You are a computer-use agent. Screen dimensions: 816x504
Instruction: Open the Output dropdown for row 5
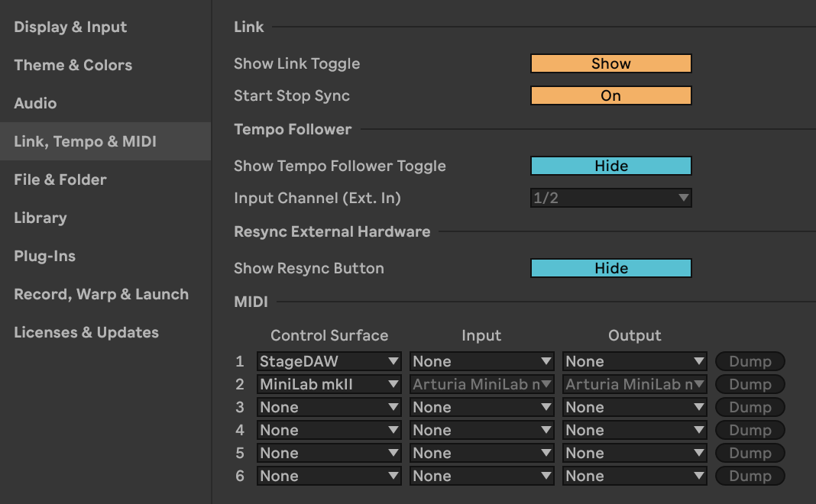(634, 453)
